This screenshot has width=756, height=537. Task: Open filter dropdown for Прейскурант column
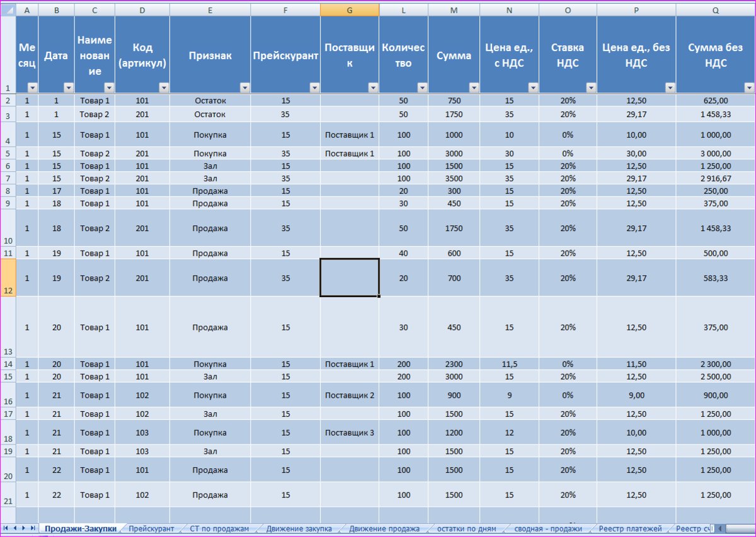[314, 88]
